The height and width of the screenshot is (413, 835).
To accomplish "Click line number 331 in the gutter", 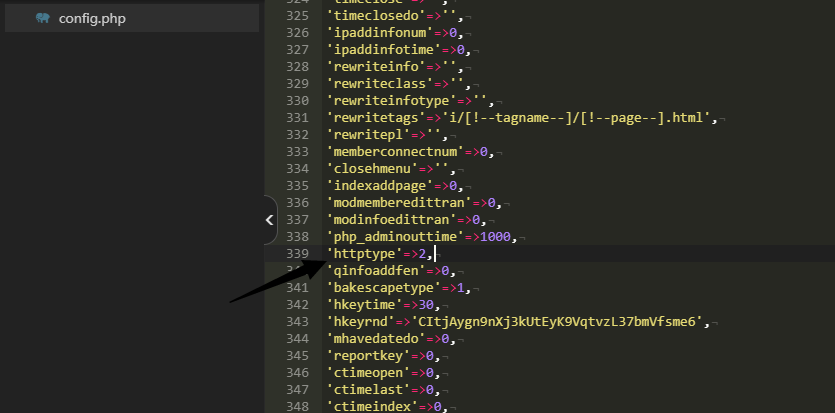I will tap(297, 118).
